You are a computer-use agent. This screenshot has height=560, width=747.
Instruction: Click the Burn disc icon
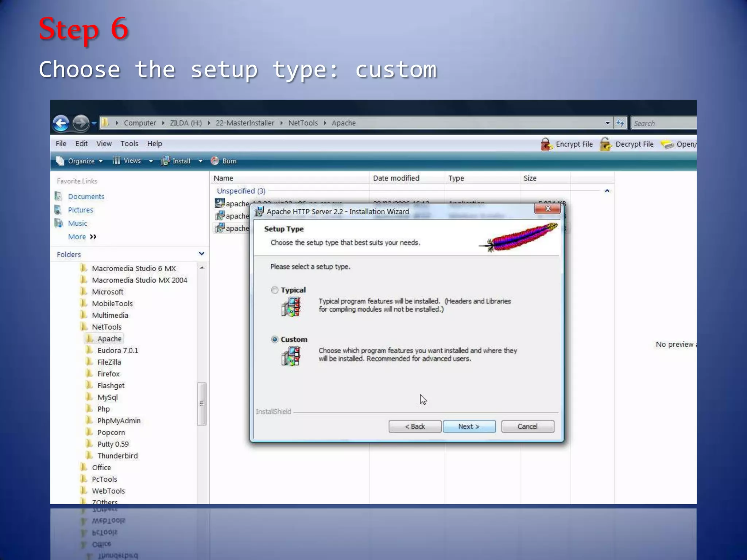(x=215, y=161)
